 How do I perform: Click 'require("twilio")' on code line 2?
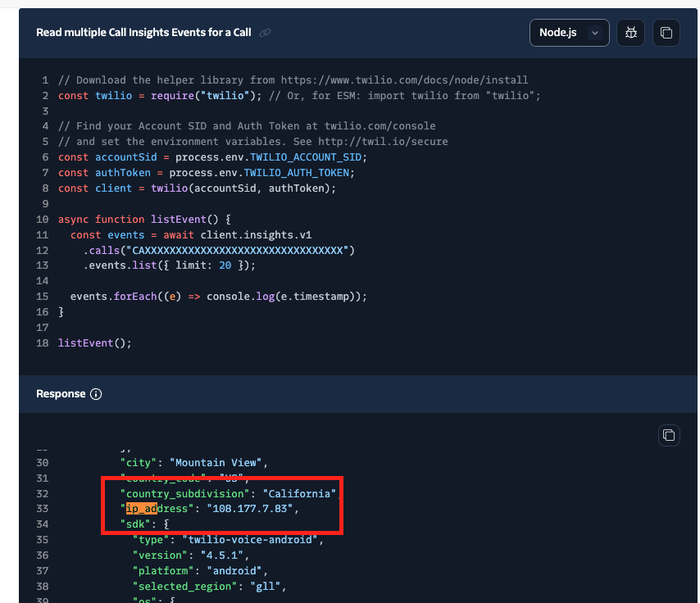pos(203,96)
